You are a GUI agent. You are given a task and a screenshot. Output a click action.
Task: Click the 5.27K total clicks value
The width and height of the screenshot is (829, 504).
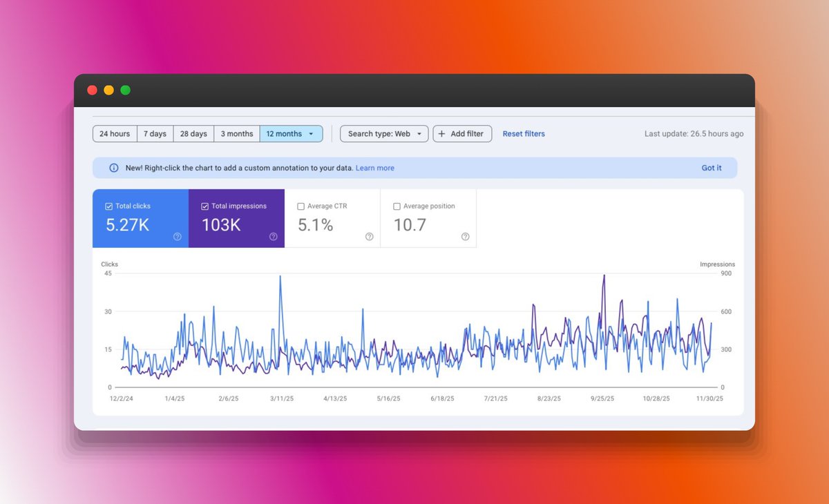click(x=127, y=224)
